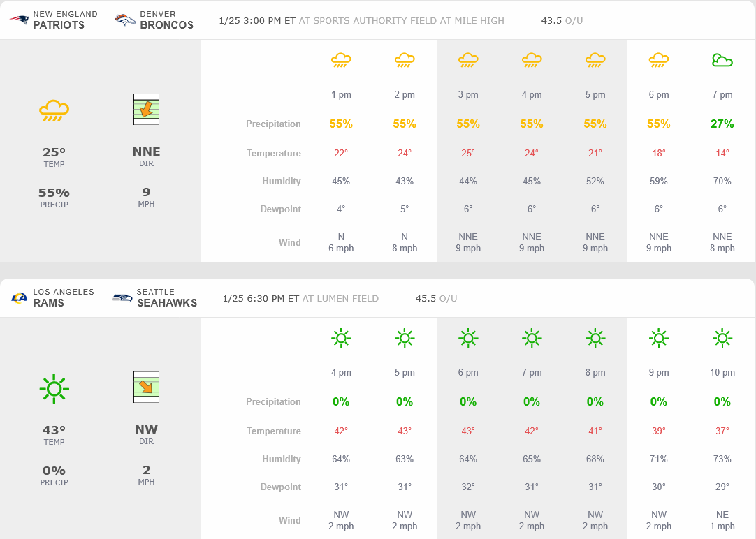Viewport: 756px width, 539px height.
Task: Click the New England Patriots logo
Action: pyautogui.click(x=19, y=20)
